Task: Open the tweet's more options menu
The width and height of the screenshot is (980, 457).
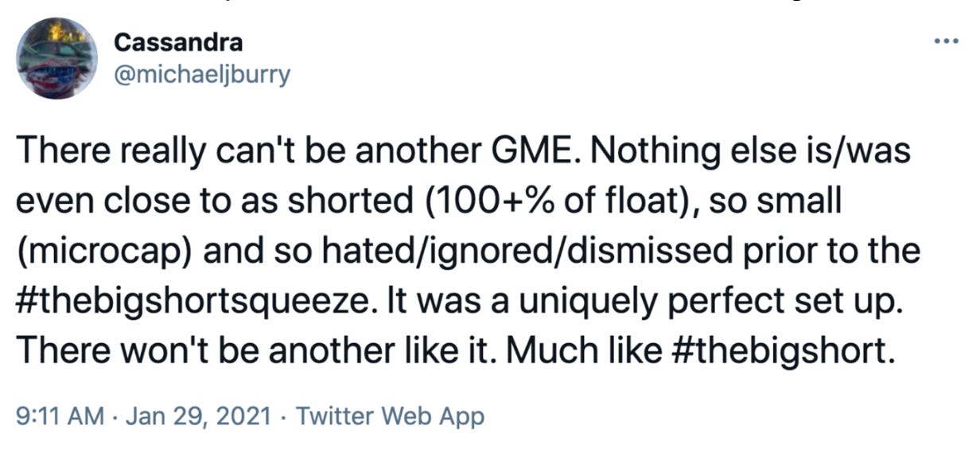Action: click(x=947, y=41)
